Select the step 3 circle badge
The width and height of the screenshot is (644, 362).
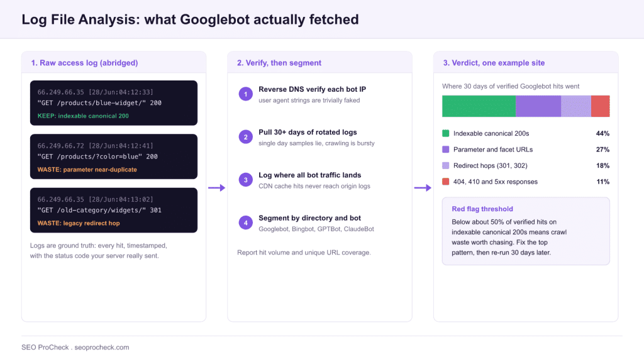246,180
